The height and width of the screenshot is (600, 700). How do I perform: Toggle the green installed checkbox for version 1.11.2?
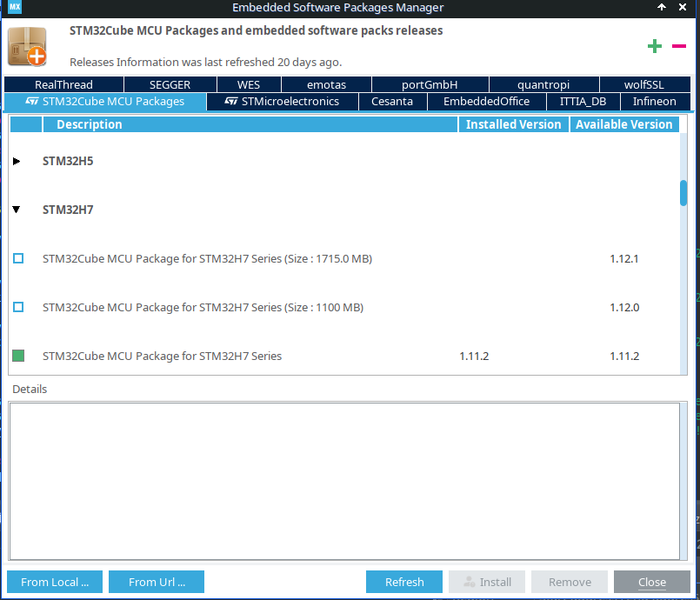click(18, 356)
